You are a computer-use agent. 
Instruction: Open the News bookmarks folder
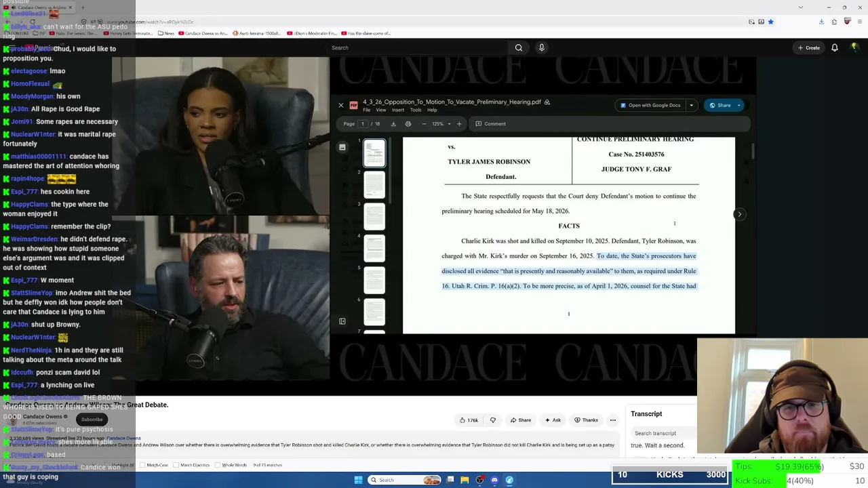[166, 33]
